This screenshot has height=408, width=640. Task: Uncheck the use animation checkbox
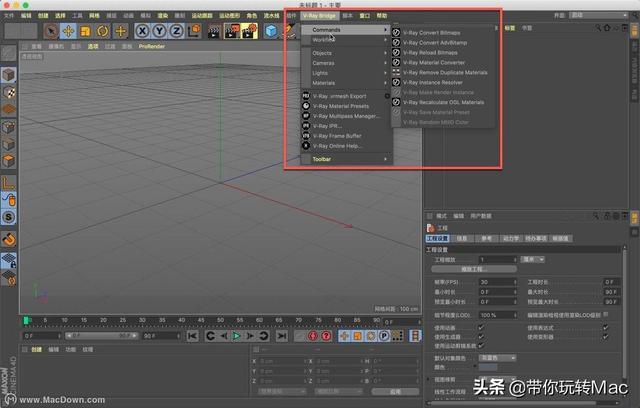click(481, 327)
